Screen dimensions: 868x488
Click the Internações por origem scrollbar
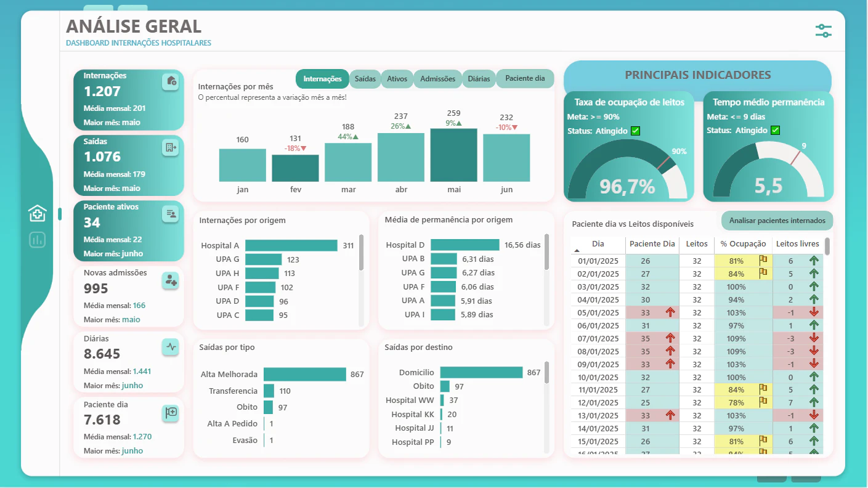point(361,252)
